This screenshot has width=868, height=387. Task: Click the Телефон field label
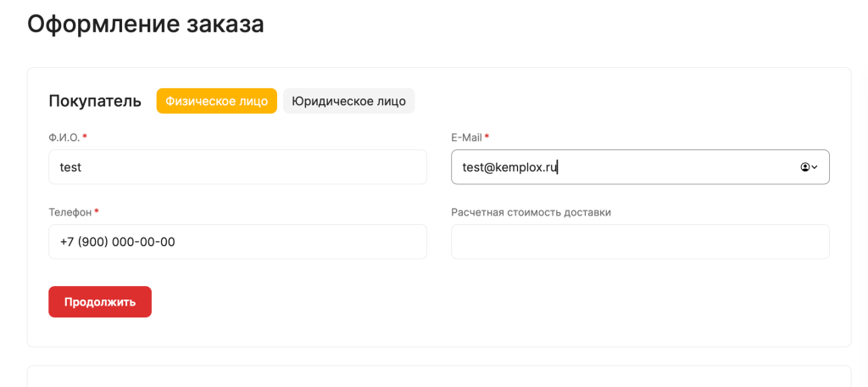click(70, 212)
